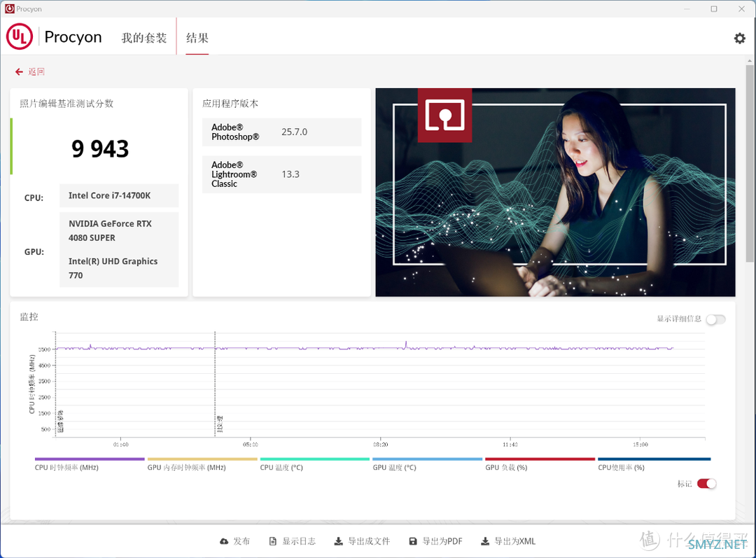Click the 发布 button label
The image size is (756, 558).
click(x=241, y=542)
